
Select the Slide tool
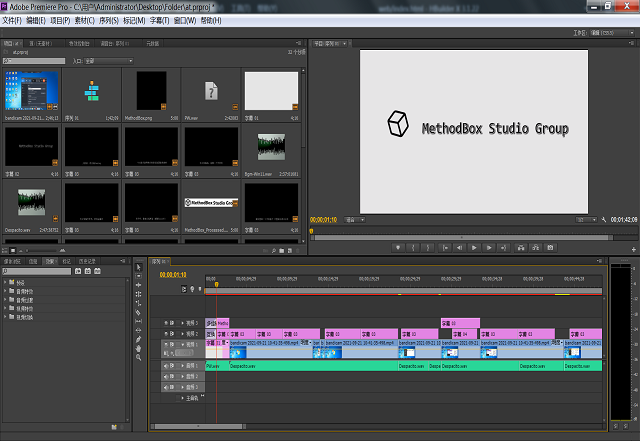tap(138, 330)
